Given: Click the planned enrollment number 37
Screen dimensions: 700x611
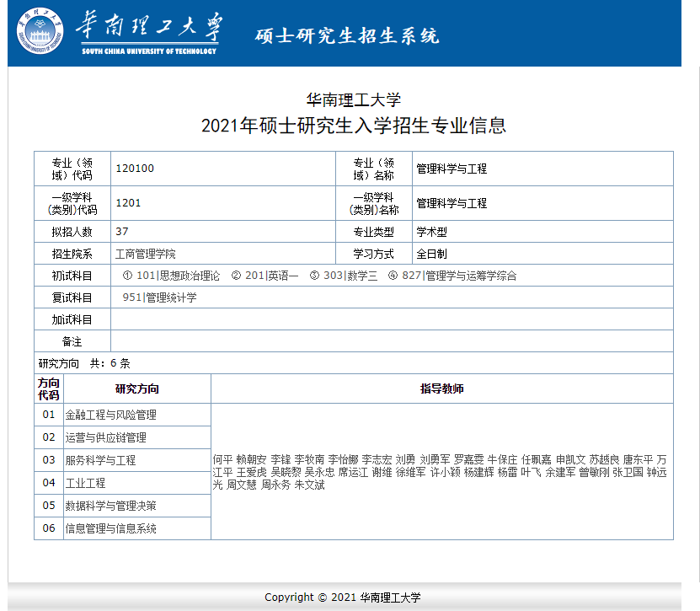Looking at the screenshot, I should pyautogui.click(x=122, y=232).
